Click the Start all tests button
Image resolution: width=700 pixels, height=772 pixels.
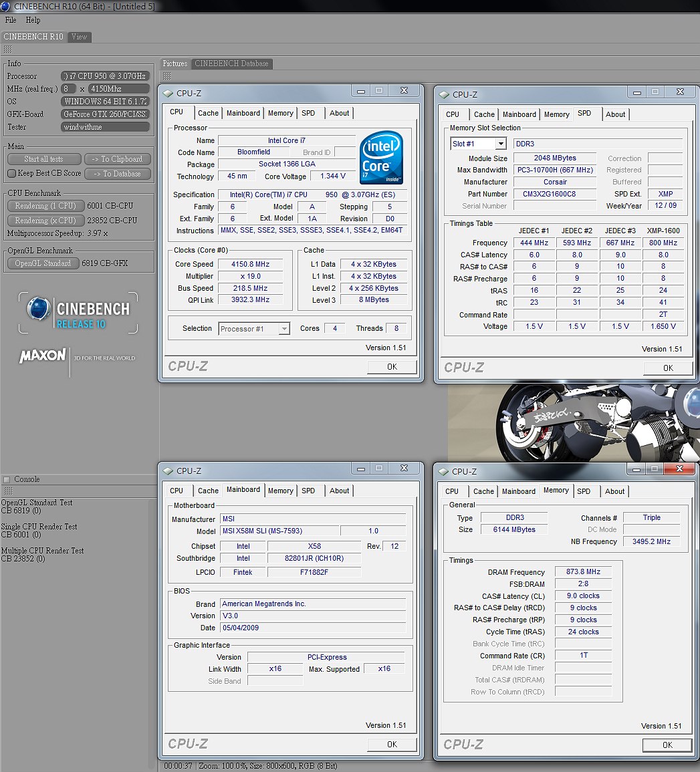(x=44, y=159)
